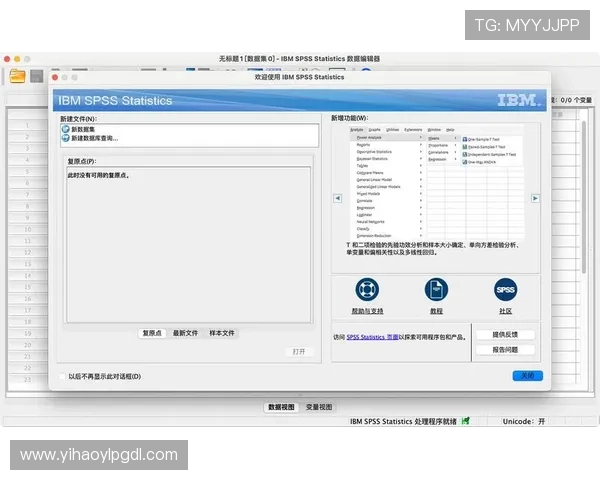Click the SPSS Community icon
This screenshot has height=480, width=600.
[506, 289]
